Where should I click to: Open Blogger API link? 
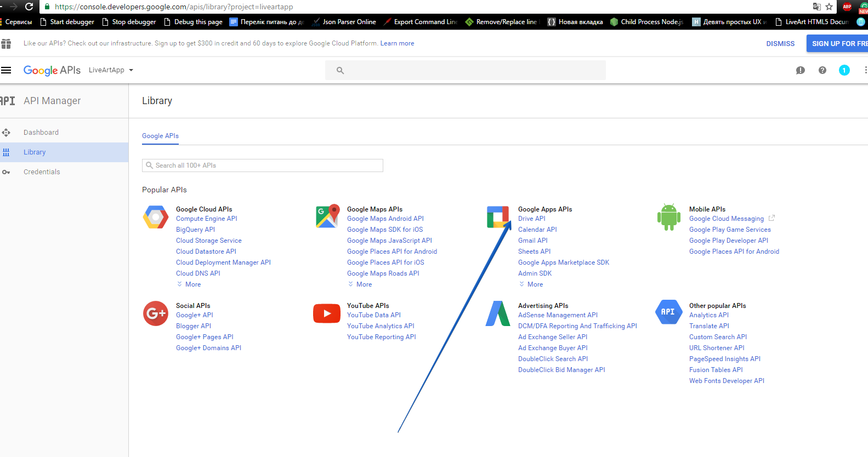point(194,326)
